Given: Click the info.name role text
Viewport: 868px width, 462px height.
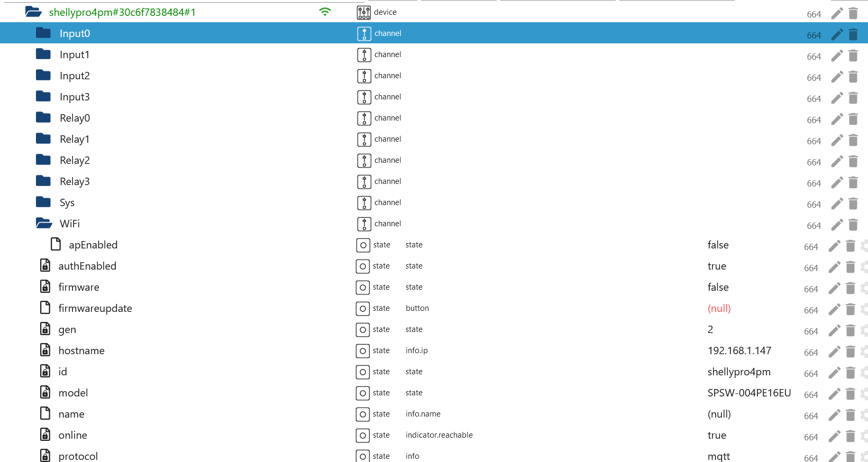Looking at the screenshot, I should click(x=423, y=414).
